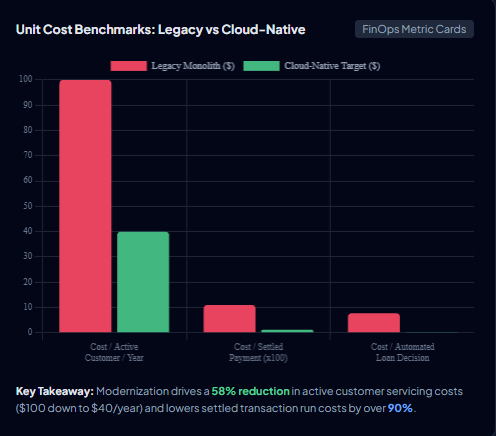Click the Key Takeaway heading text
The width and height of the screenshot is (496, 436).
tap(55, 391)
